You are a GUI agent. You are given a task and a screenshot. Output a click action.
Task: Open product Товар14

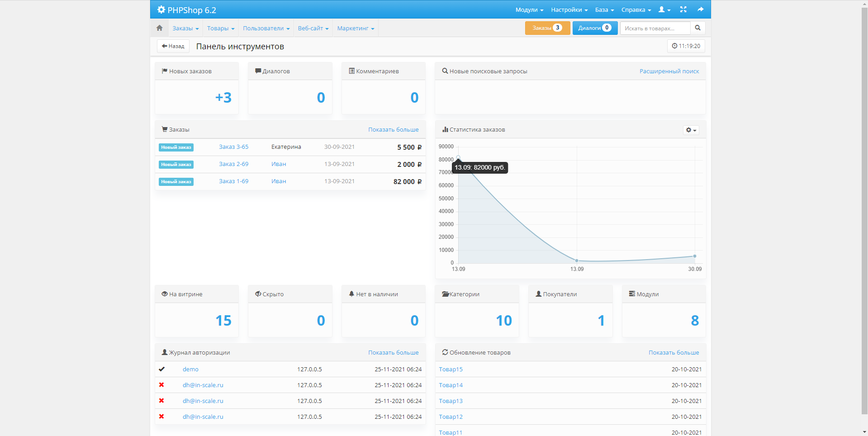(451, 385)
